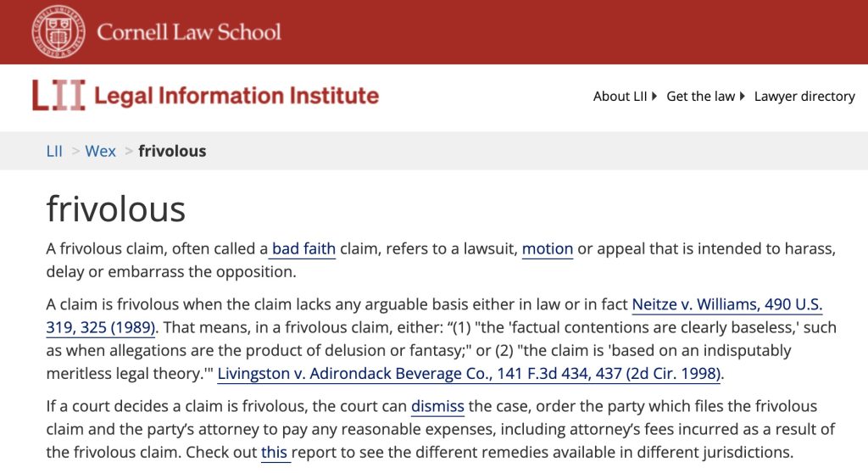Navigate to the Wex breadcrumb
The image size is (868, 473).
coord(101,151)
